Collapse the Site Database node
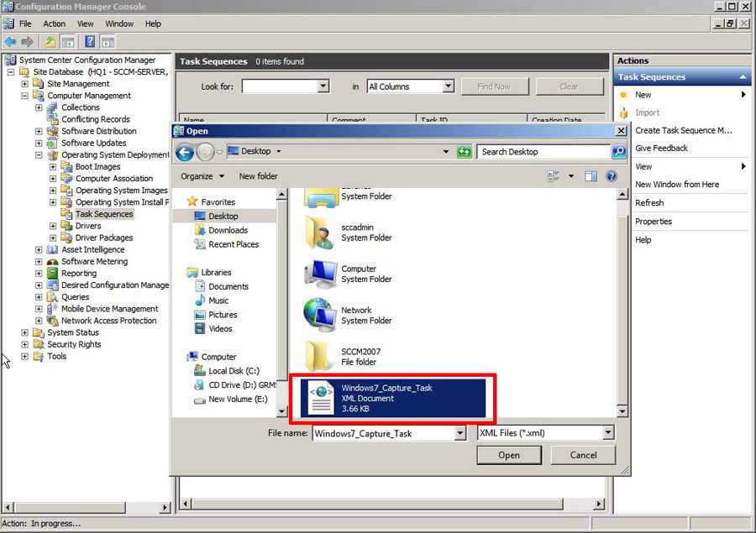This screenshot has height=533, width=756. (11, 72)
